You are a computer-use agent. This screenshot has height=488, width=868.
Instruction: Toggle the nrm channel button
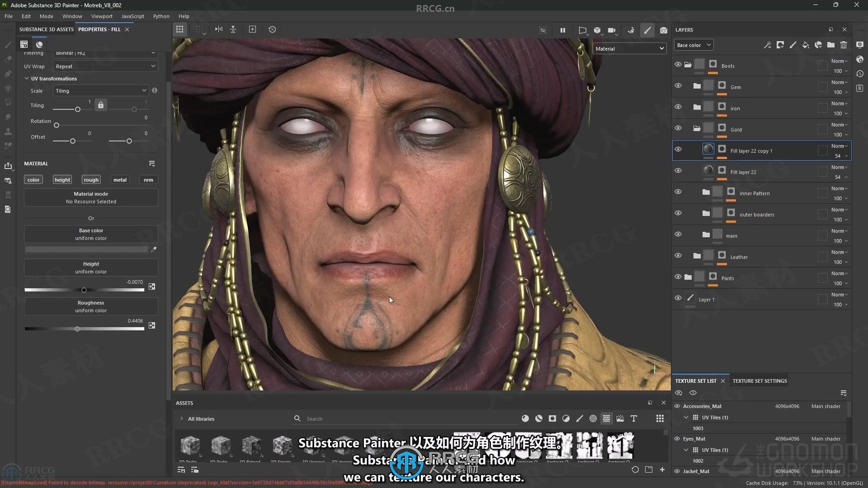(x=148, y=180)
